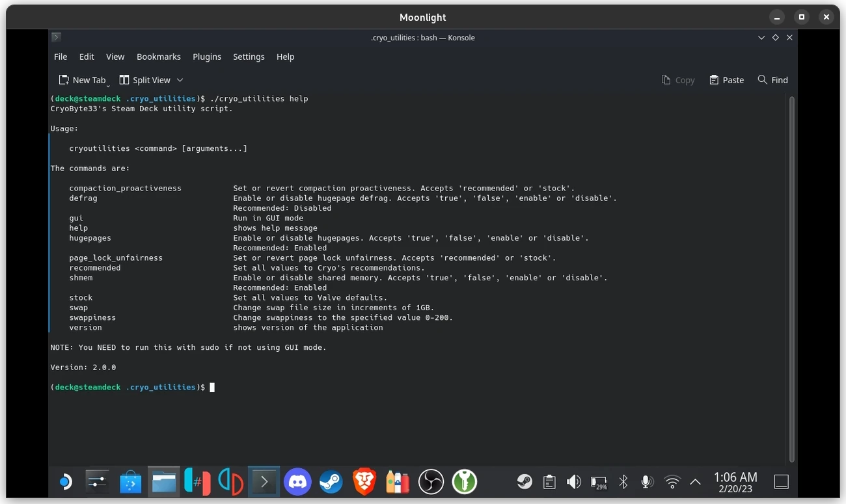Image resolution: width=846 pixels, height=504 pixels.
Task: Open the Plugins menu
Action: coord(207,57)
